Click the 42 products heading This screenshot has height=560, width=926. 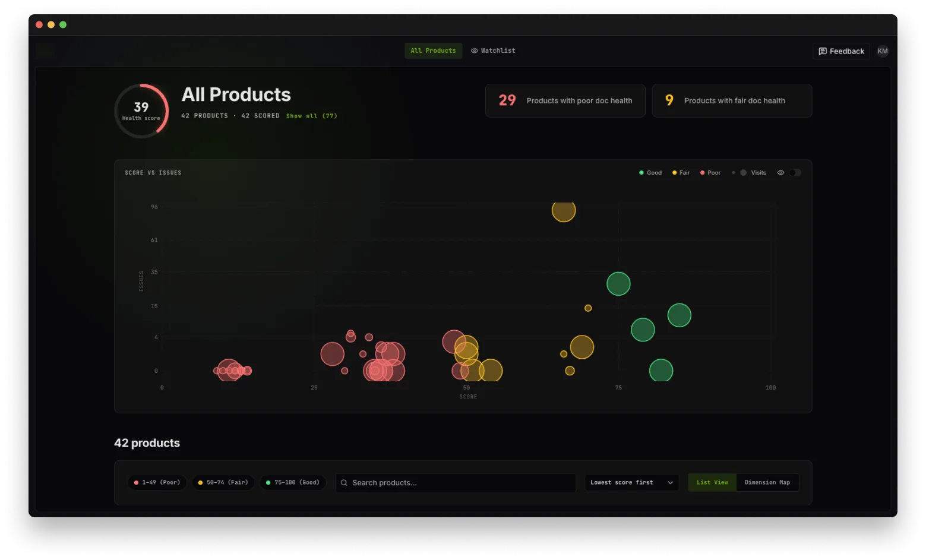pos(147,443)
